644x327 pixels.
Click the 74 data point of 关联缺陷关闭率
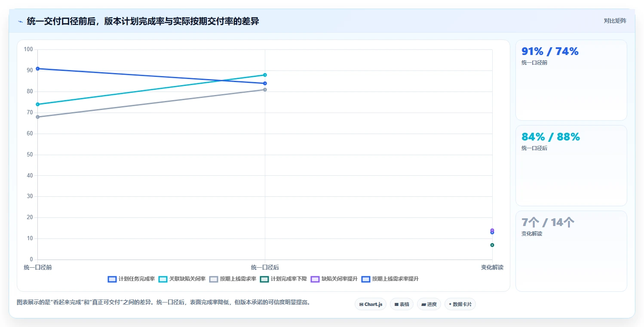[38, 104]
